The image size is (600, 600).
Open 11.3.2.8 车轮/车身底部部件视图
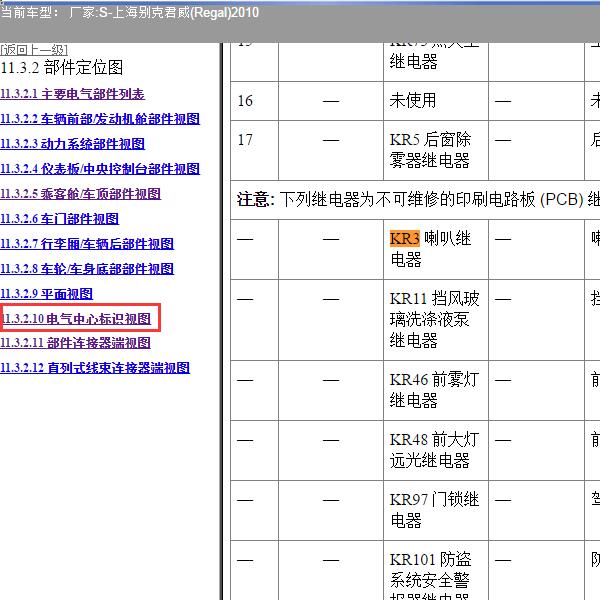coord(87,269)
